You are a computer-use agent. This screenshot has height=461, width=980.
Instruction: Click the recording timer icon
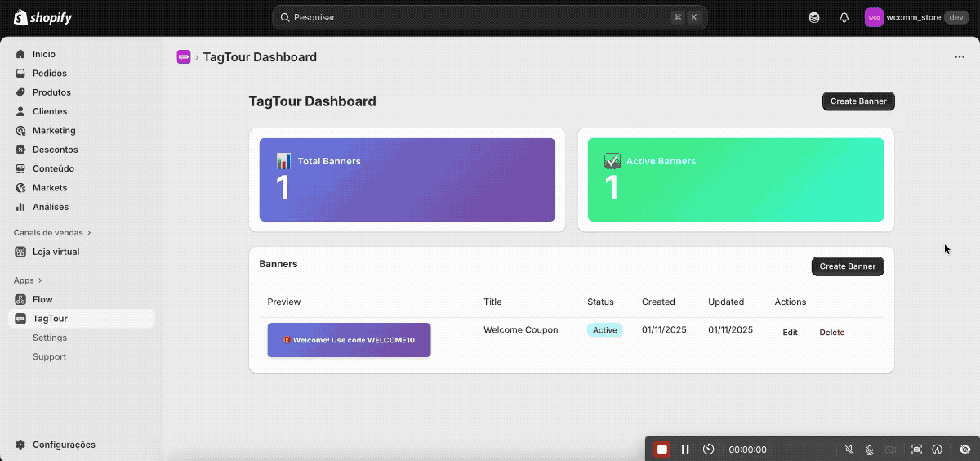tap(709, 450)
